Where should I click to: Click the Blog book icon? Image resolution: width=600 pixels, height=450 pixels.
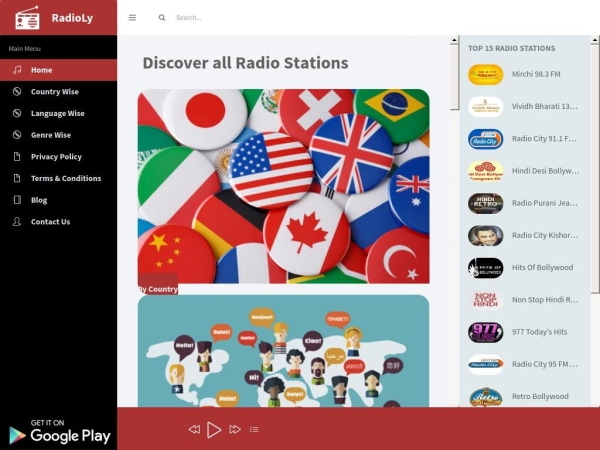(x=17, y=200)
